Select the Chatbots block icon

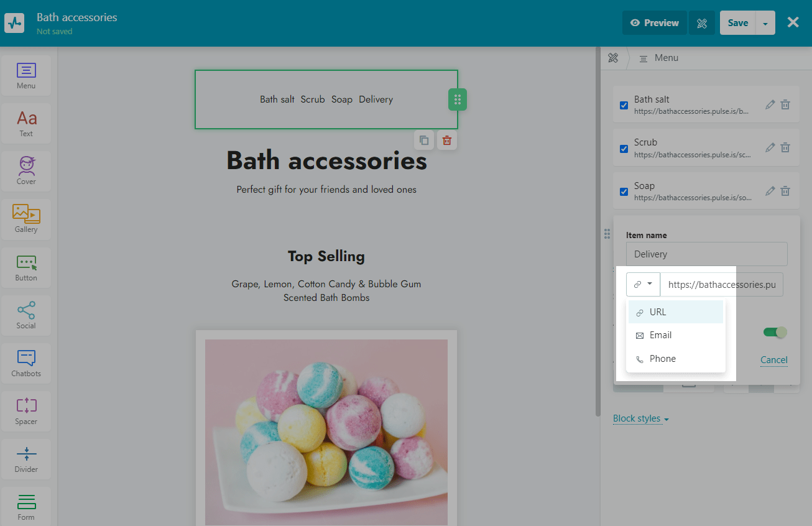tap(26, 363)
